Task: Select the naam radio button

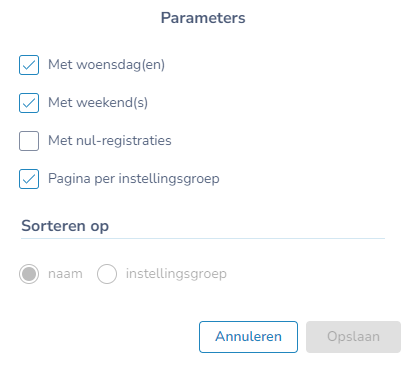Action: pos(29,274)
